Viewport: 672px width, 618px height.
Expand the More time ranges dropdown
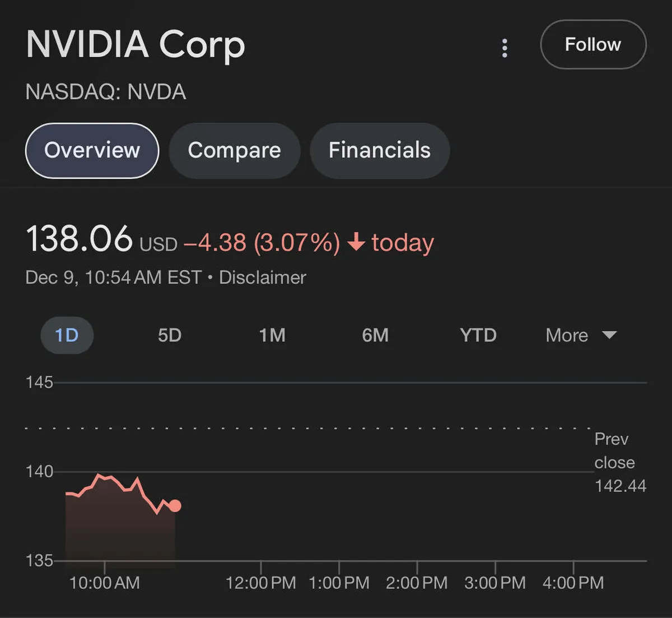567,335
